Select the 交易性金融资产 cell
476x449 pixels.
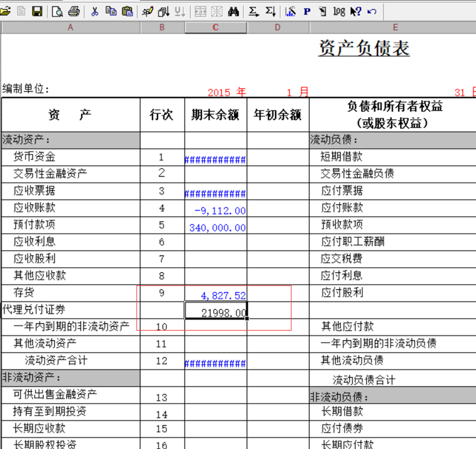pyautogui.click(x=71, y=174)
